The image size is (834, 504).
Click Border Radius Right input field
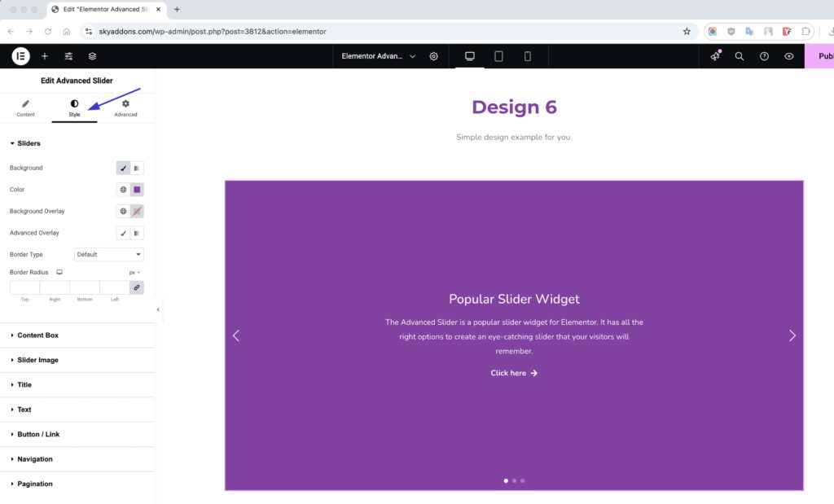(x=55, y=287)
